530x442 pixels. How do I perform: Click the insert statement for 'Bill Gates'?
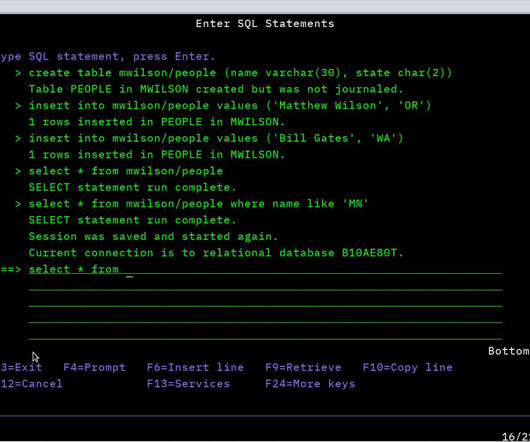(216, 138)
